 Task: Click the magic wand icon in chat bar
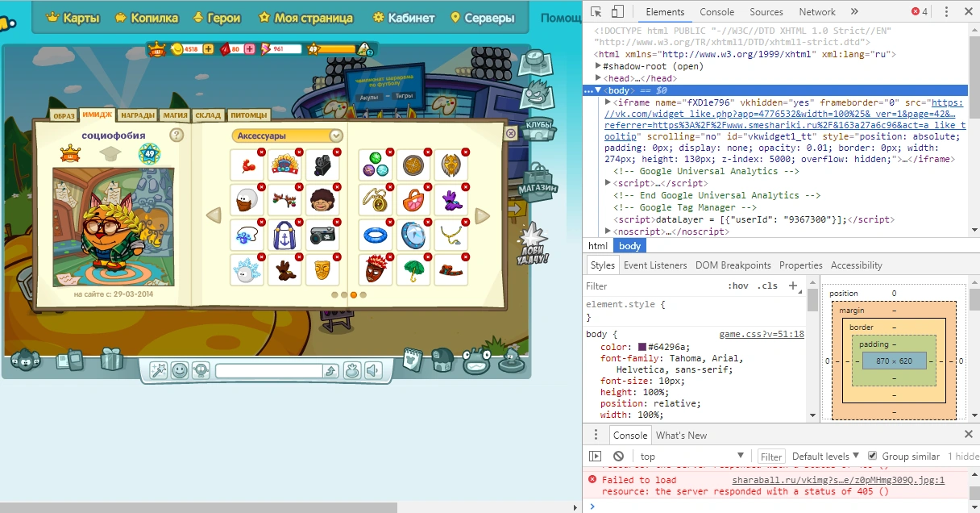[159, 370]
